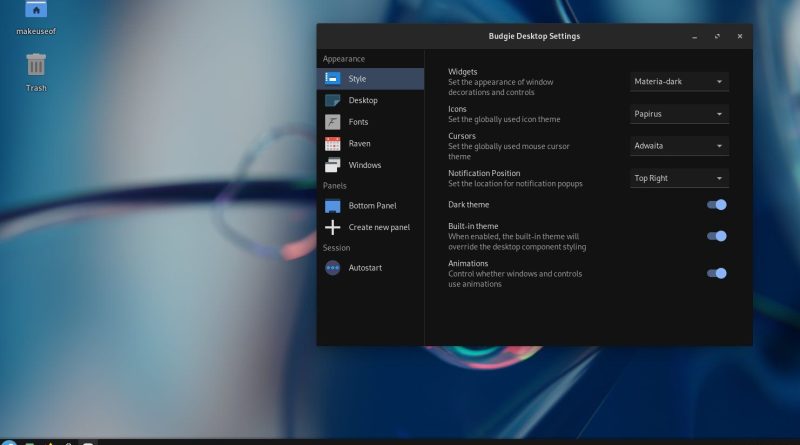
Task: Click the Notification Position setting label
Action: (x=484, y=173)
